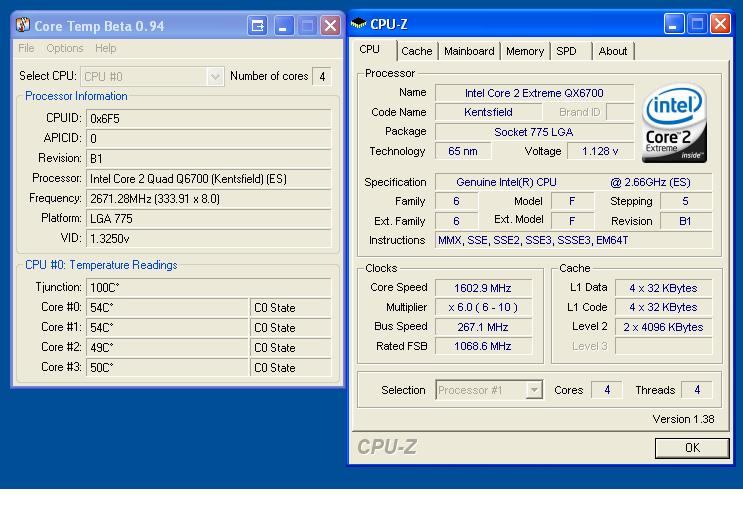The height and width of the screenshot is (512, 743).
Task: Click the C0 State cell for Core #3
Action: (x=290, y=368)
